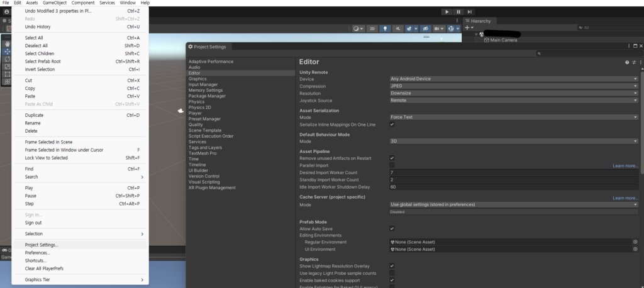Screen dimensions: 644x288
Task: Collapse the scene root in Hierarchy
Action: coord(476,35)
